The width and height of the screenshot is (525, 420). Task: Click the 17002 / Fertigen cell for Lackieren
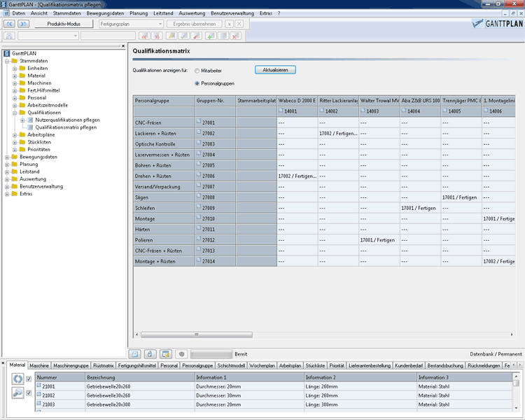pyautogui.click(x=338, y=133)
